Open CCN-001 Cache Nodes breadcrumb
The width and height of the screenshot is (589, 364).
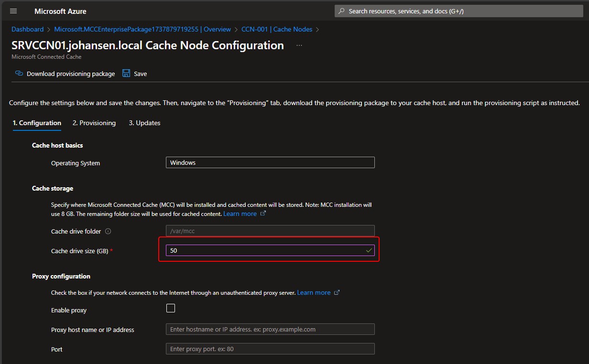(277, 29)
